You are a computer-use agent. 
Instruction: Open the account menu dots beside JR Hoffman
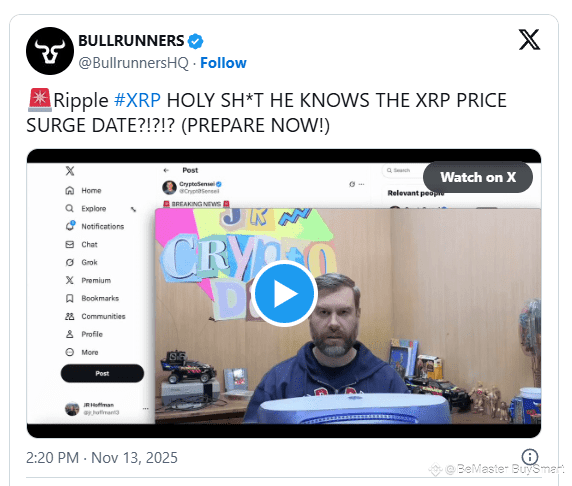click(x=146, y=408)
